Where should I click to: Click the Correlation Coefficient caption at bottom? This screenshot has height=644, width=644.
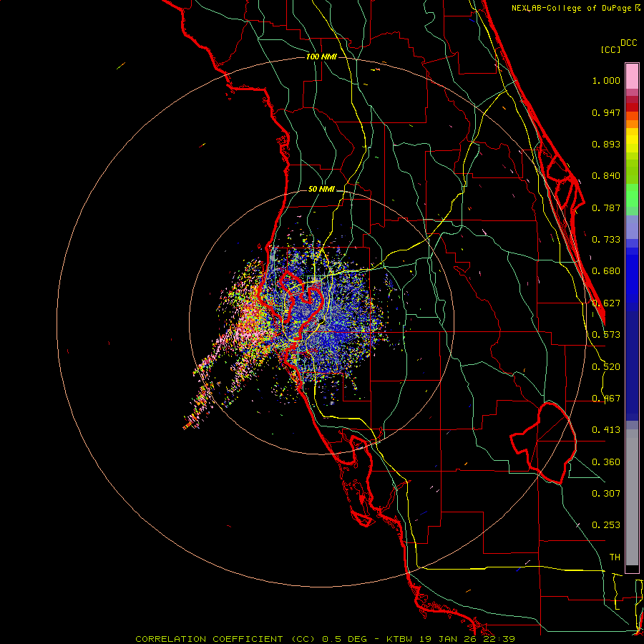(x=326, y=639)
